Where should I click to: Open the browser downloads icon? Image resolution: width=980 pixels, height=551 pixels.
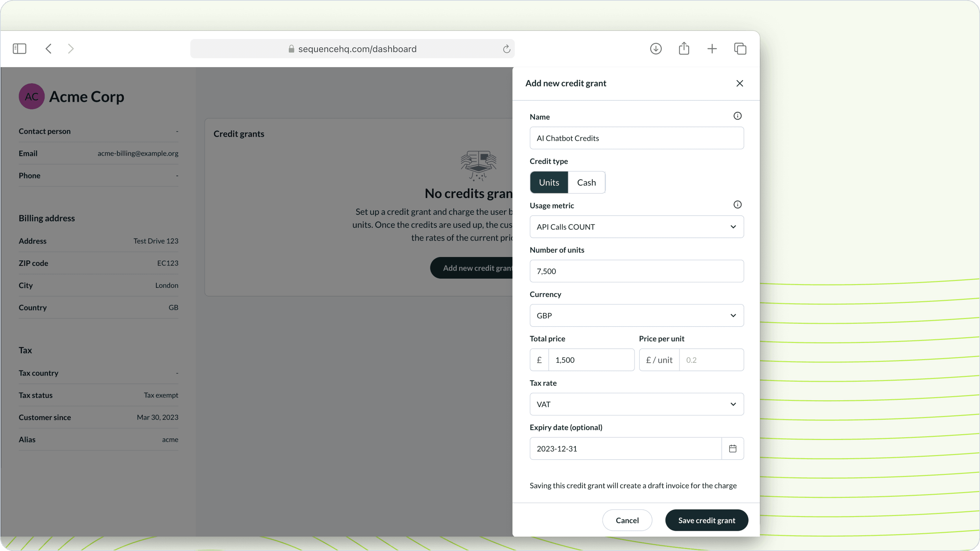(x=656, y=49)
